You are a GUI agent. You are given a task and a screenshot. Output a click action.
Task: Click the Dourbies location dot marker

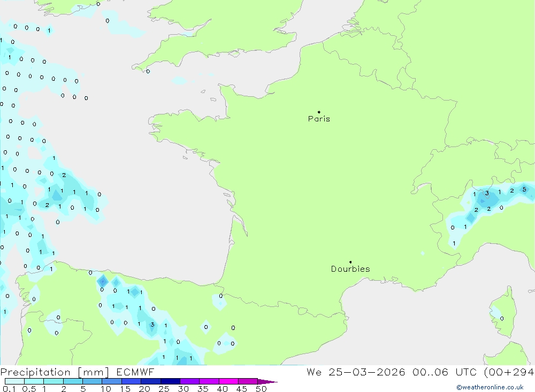(350, 262)
